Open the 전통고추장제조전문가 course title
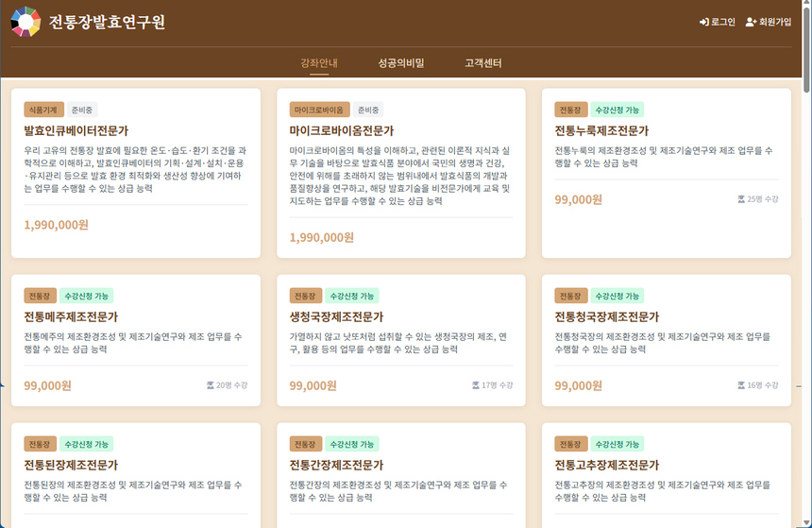 tap(607, 465)
